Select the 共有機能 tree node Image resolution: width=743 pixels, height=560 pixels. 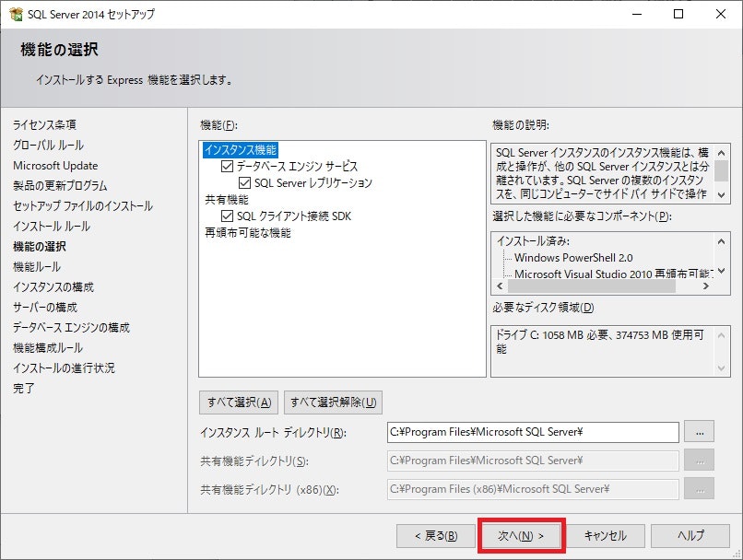point(227,200)
